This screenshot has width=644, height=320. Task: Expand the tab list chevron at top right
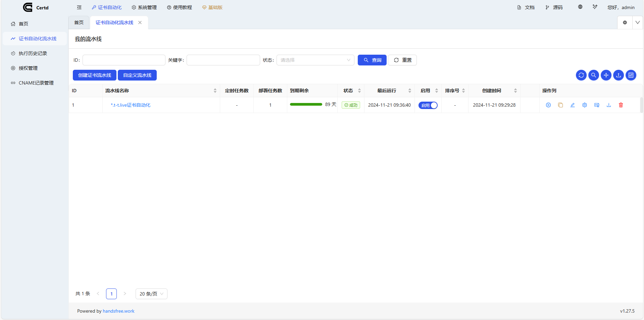coord(637,22)
